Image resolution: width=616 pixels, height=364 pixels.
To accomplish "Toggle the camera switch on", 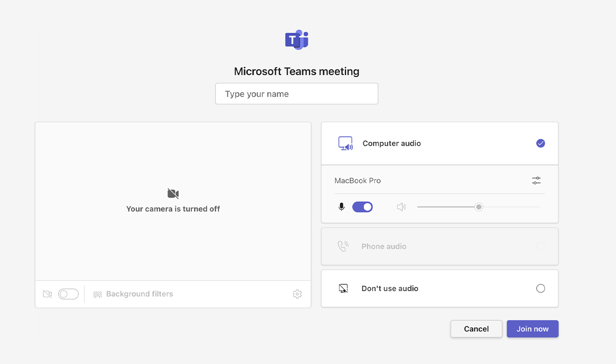I will point(68,294).
